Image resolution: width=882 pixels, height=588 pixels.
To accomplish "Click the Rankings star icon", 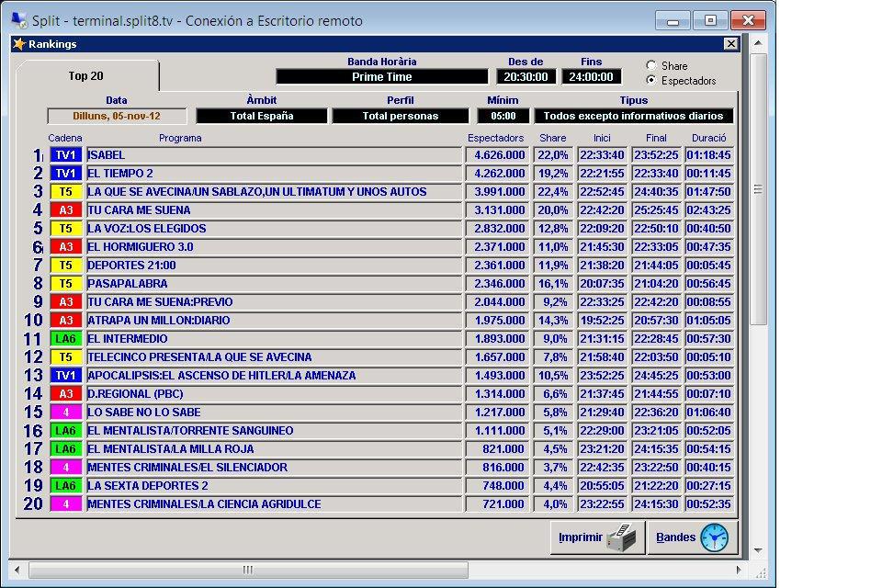I will click(19, 44).
